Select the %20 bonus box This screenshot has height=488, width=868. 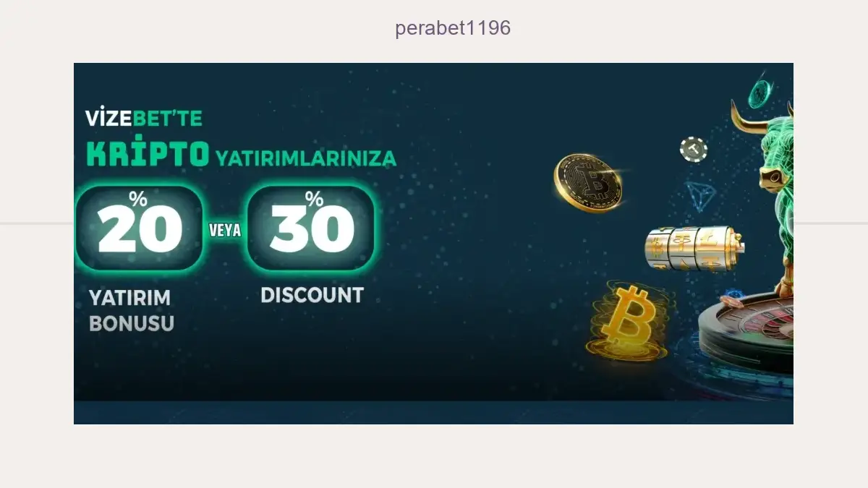click(139, 228)
